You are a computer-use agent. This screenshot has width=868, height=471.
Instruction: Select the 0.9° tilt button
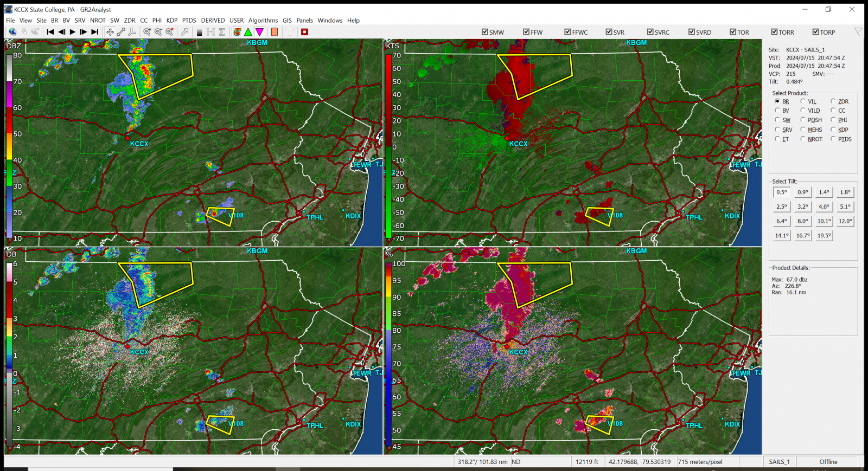[803, 192]
